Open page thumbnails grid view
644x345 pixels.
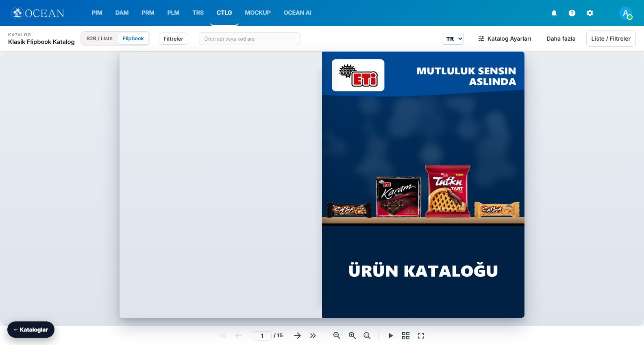[x=406, y=336]
